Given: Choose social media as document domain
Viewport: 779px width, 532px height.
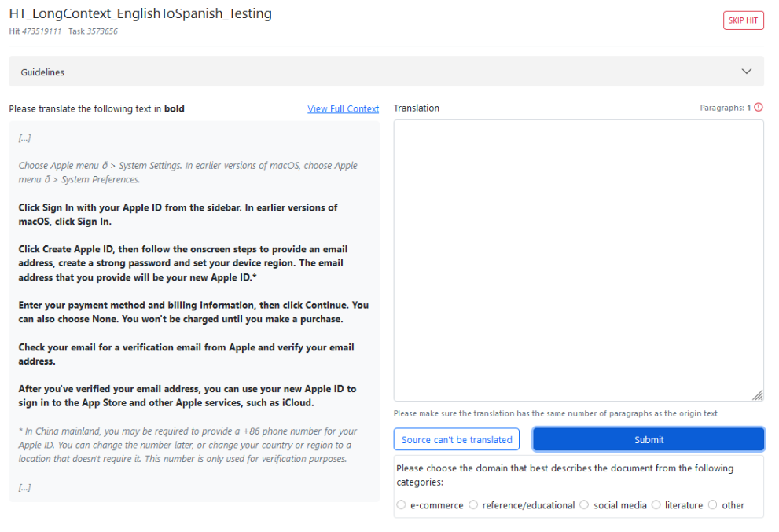Looking at the screenshot, I should pos(584,505).
